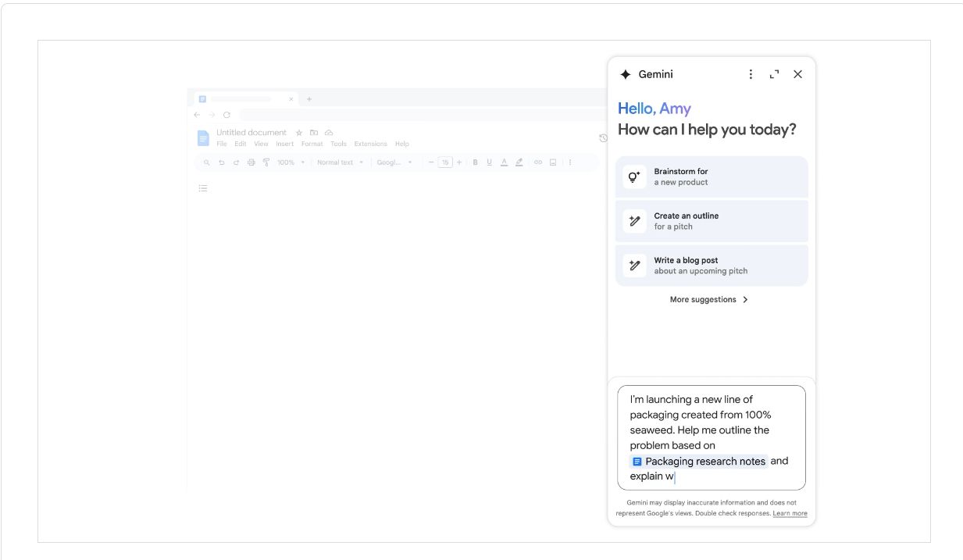The image size is (963, 560).
Task: Open the Learn more link
Action: [790, 513]
